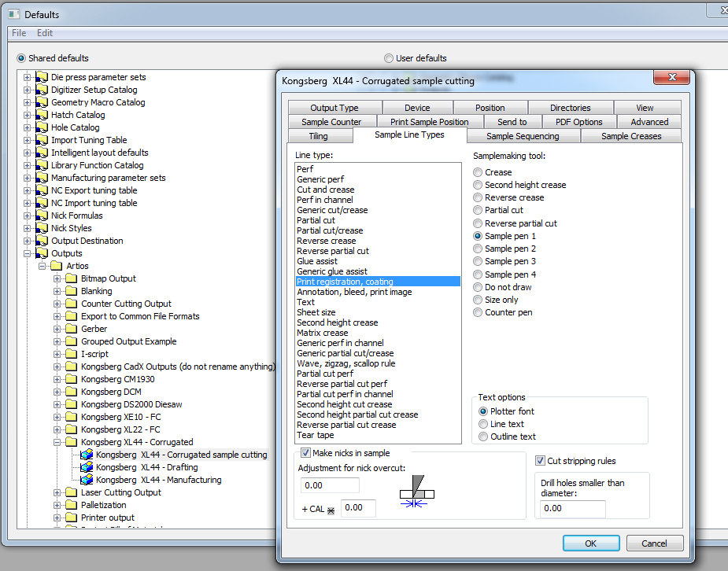Click the Cancel button
Viewport: 728px width, 571px height.
656,543
